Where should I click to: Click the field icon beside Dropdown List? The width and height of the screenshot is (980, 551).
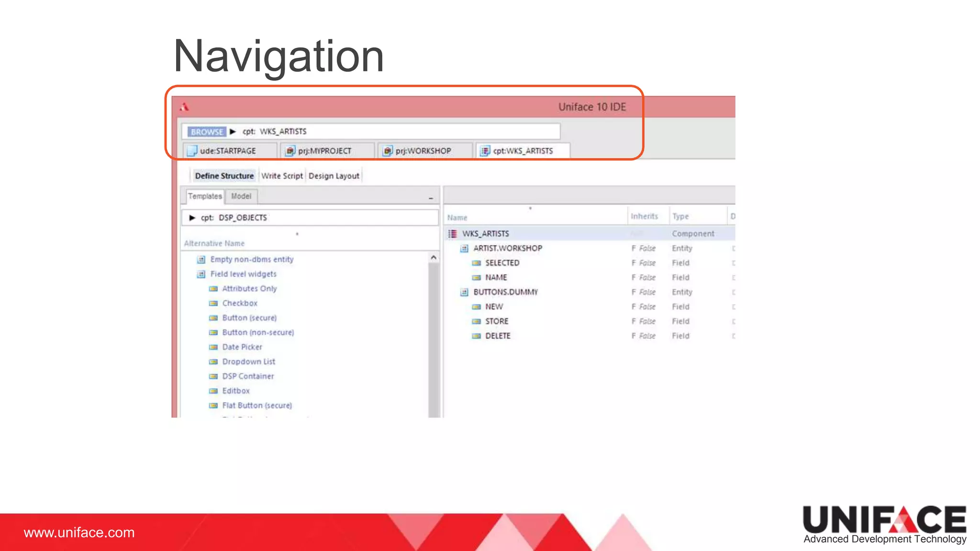[213, 362]
